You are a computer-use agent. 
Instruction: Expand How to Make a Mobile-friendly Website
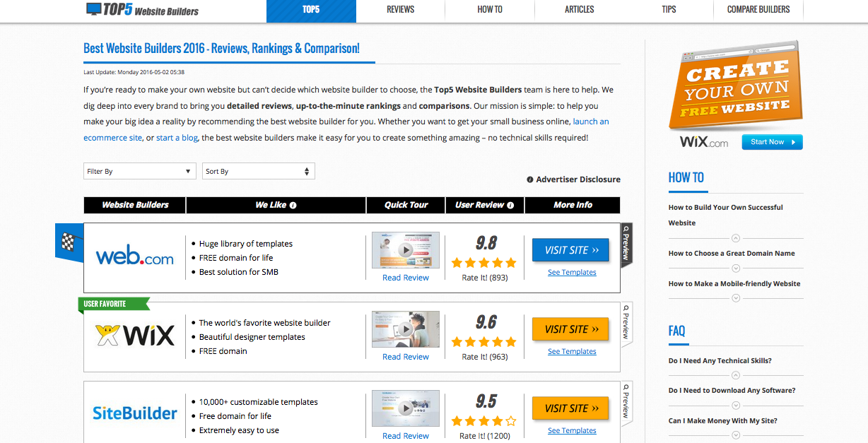(x=736, y=298)
